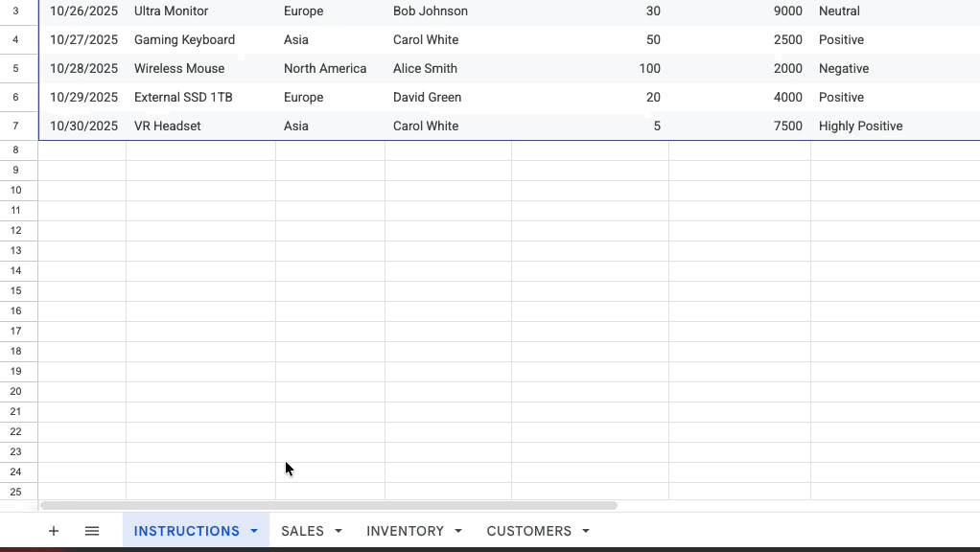The height and width of the screenshot is (552, 980).
Task: Select the amount cell showing 7500
Action: tap(739, 126)
